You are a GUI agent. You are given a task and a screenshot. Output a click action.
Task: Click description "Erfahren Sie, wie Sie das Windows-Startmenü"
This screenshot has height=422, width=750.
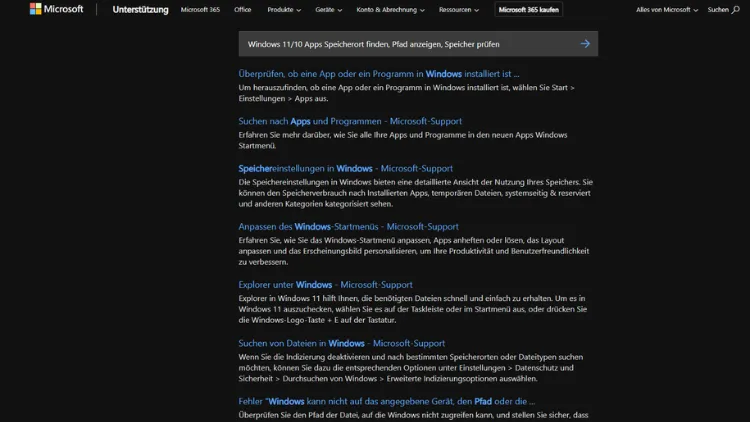pyautogui.click(x=414, y=251)
